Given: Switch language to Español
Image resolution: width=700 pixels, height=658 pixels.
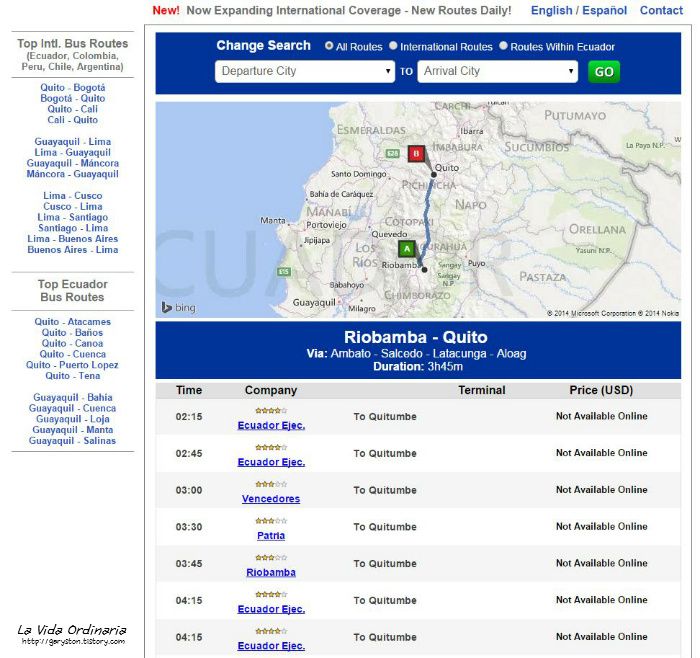Looking at the screenshot, I should pyautogui.click(x=604, y=10).
